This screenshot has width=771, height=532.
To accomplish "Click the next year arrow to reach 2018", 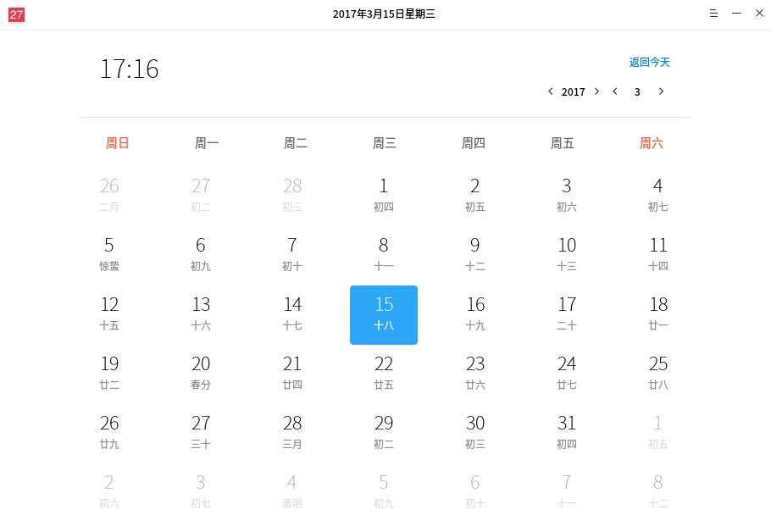I will 596,91.
